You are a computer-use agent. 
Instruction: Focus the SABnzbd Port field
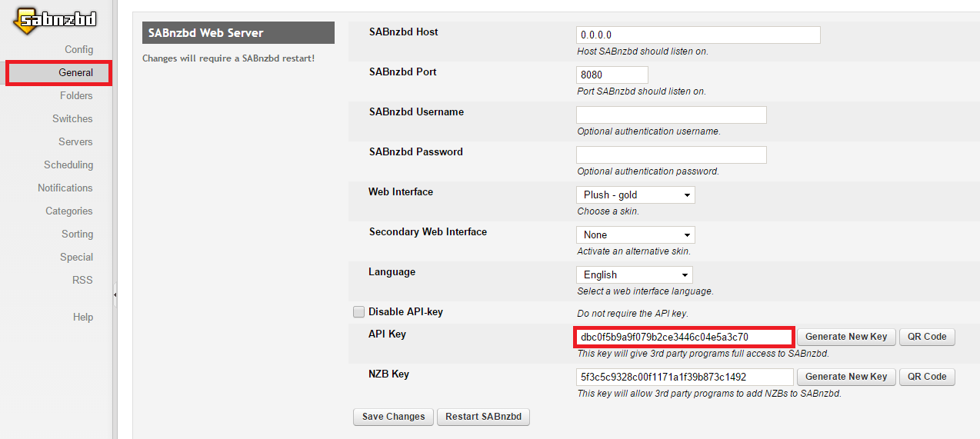(612, 75)
